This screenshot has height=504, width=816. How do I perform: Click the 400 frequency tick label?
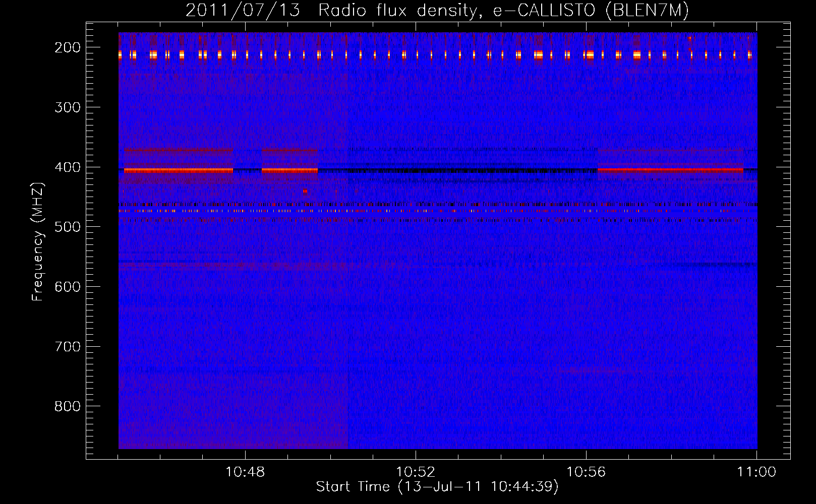click(68, 167)
